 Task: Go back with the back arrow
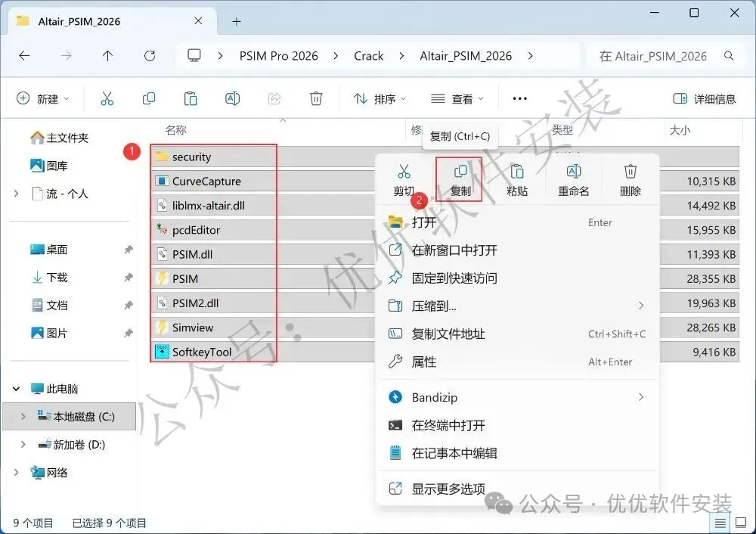(24, 56)
